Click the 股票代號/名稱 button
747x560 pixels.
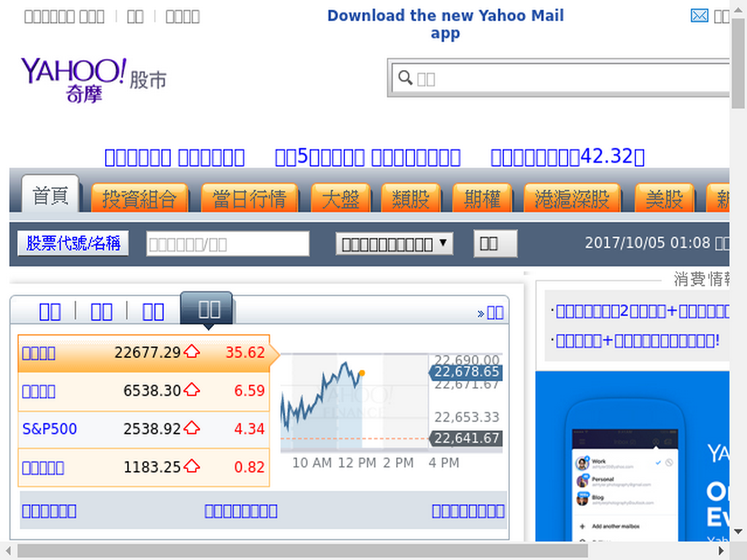pyautogui.click(x=73, y=244)
